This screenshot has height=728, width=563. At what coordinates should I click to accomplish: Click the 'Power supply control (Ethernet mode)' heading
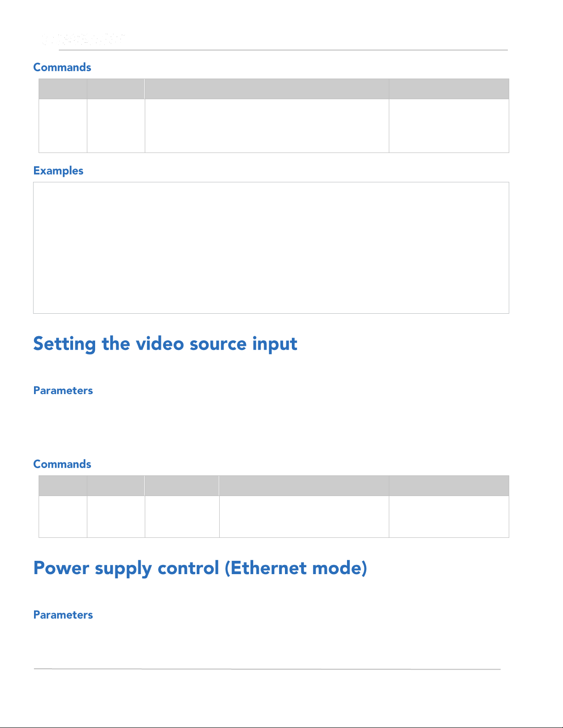pos(200,568)
